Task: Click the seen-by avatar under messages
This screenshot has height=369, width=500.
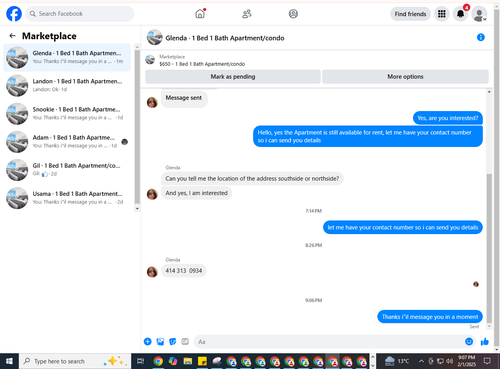Action: 476,284
